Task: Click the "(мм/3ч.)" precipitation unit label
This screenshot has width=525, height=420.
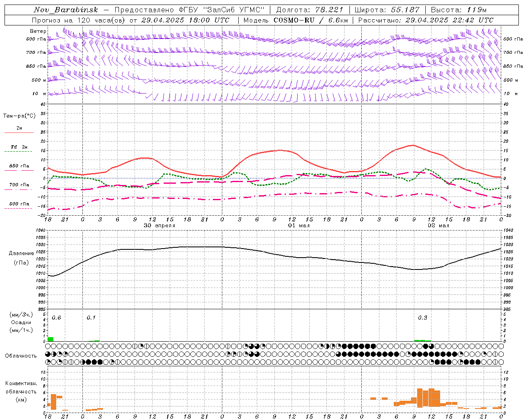Action: pyautogui.click(x=21, y=315)
